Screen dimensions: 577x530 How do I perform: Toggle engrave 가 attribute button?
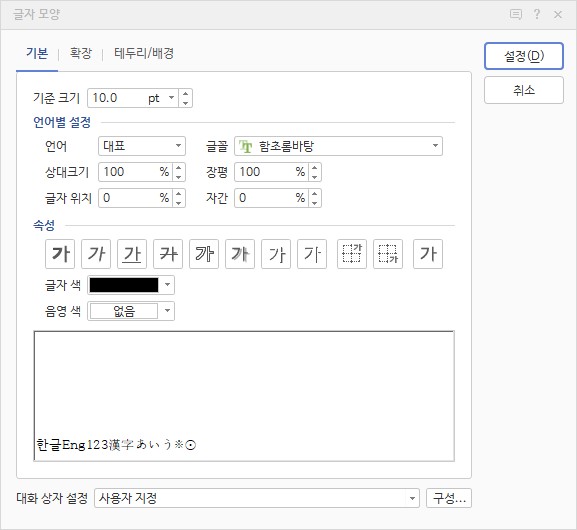pyautogui.click(x=312, y=254)
